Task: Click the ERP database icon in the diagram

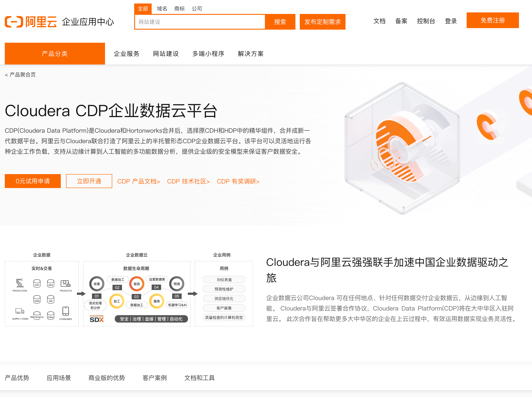Action: point(37,283)
